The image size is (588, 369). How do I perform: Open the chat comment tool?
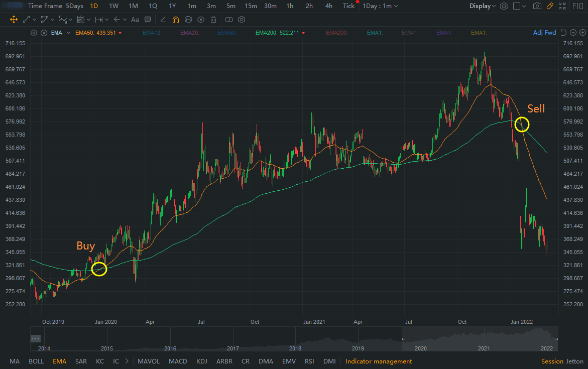tap(148, 20)
